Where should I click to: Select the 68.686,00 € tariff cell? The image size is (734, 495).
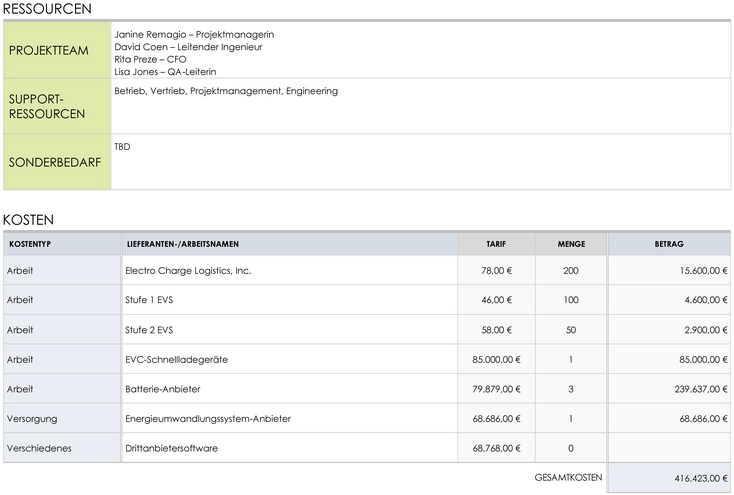[x=496, y=419]
